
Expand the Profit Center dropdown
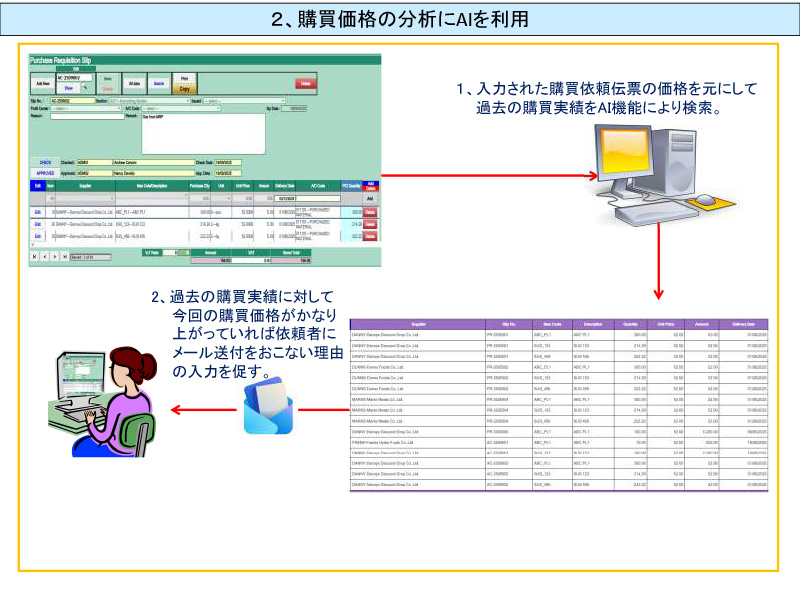pos(86,108)
